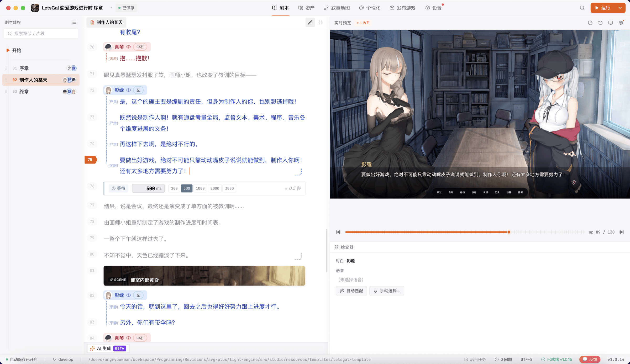Change the 害羞 emotion tag on line 70
The height and width of the screenshot is (364, 630).
pos(113,59)
